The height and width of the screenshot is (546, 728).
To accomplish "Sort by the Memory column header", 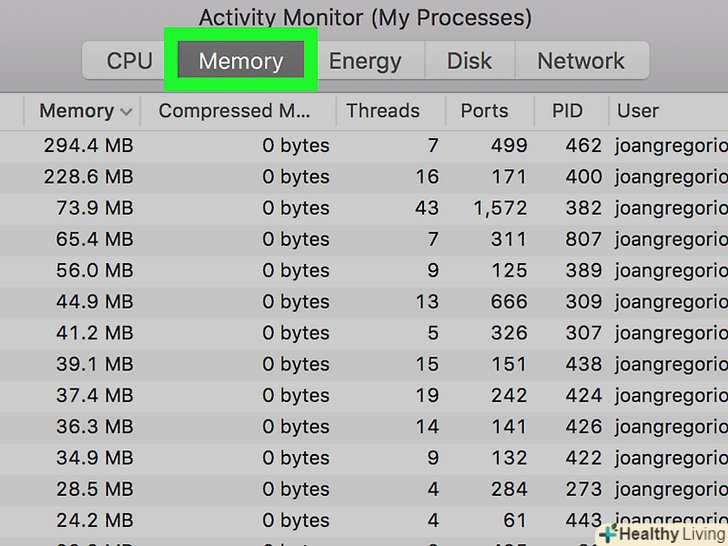I will pyautogui.click(x=76, y=111).
